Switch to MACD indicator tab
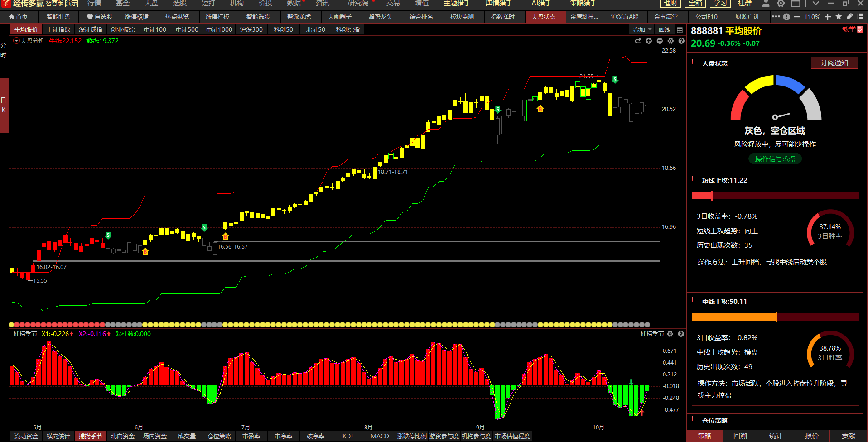The width and height of the screenshot is (868, 442). tap(380, 436)
